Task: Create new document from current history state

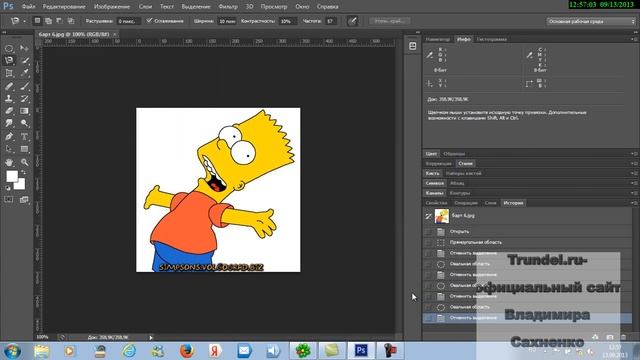Action: (596, 337)
